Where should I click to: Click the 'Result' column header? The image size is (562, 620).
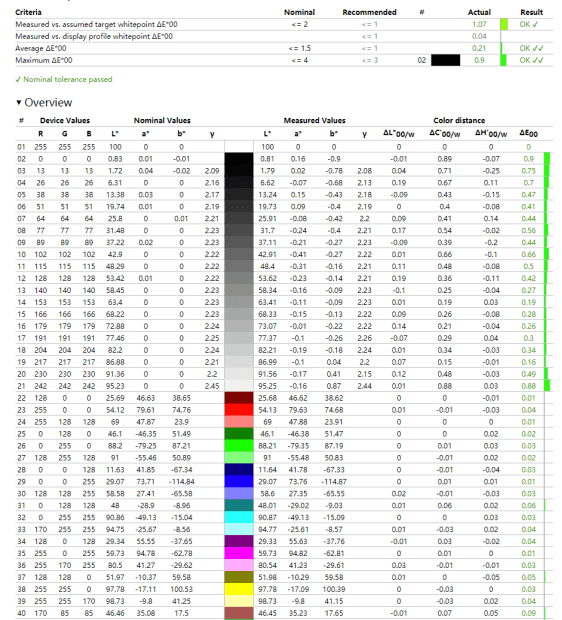[x=532, y=12]
